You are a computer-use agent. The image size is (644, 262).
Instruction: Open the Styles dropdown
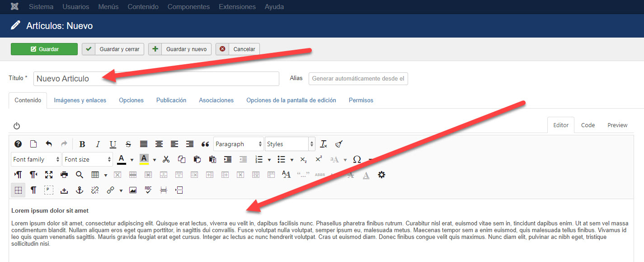290,144
